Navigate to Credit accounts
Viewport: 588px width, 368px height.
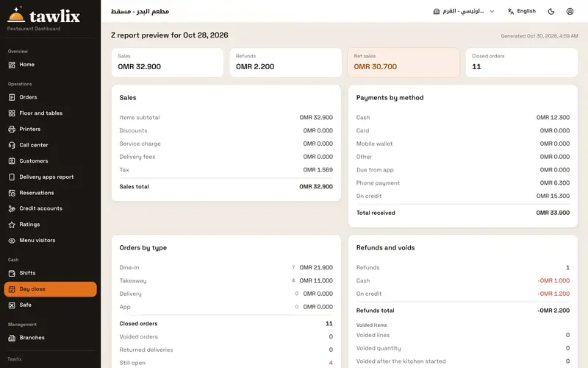50,208
